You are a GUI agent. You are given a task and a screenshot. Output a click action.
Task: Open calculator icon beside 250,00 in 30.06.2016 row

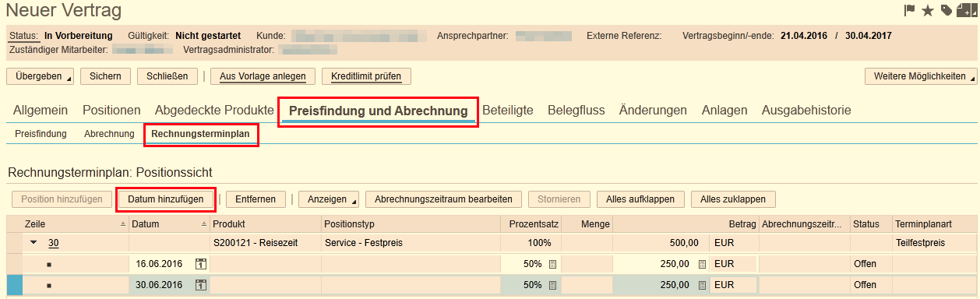(702, 285)
